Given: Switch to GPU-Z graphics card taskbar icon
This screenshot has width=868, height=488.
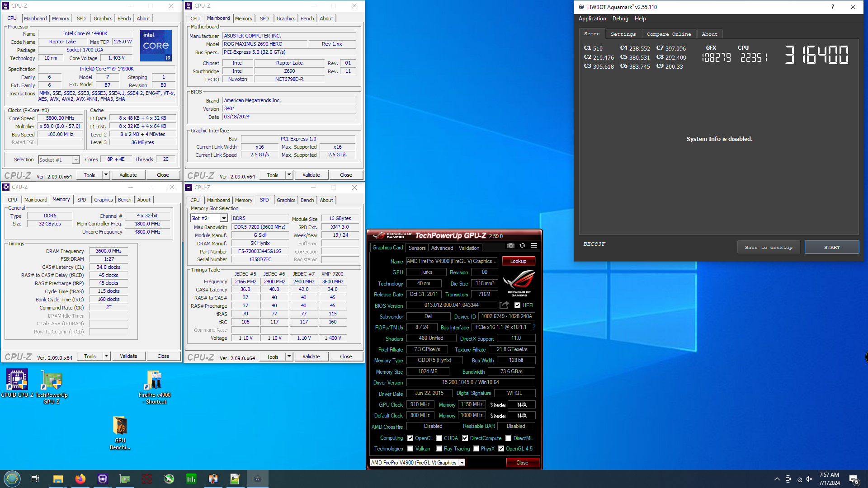Looking at the screenshot, I should pos(125,479).
